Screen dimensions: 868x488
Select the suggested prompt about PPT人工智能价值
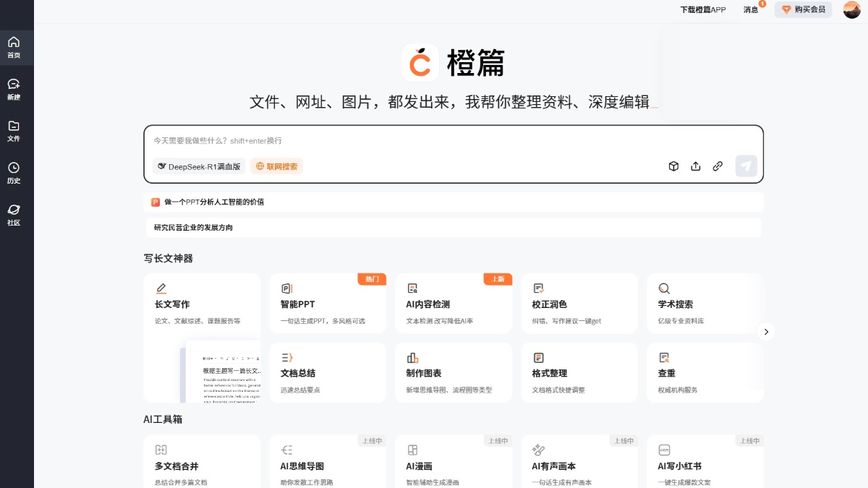pyautogui.click(x=454, y=202)
